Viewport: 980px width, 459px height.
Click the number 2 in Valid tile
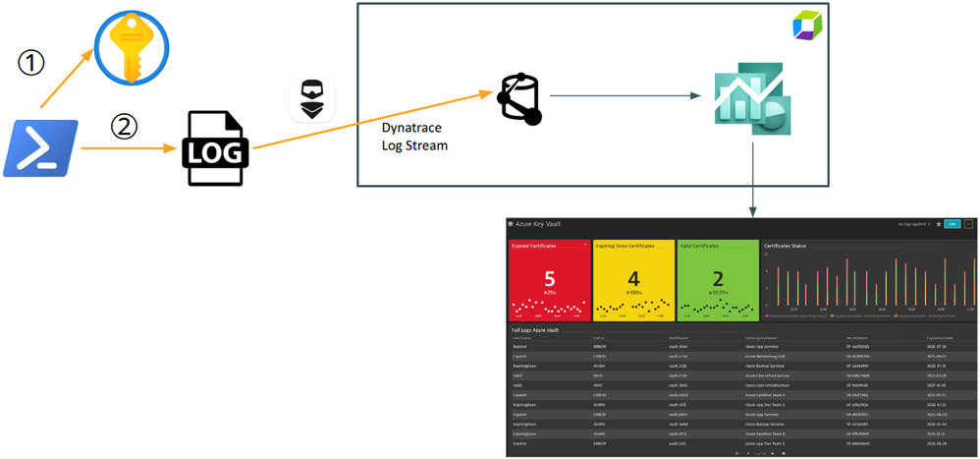(718, 279)
